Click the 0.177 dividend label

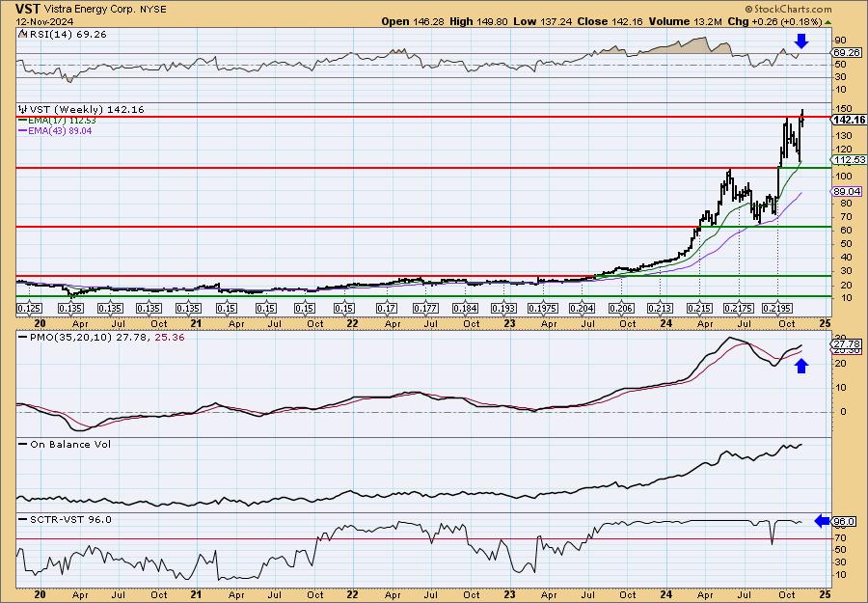[x=425, y=308]
